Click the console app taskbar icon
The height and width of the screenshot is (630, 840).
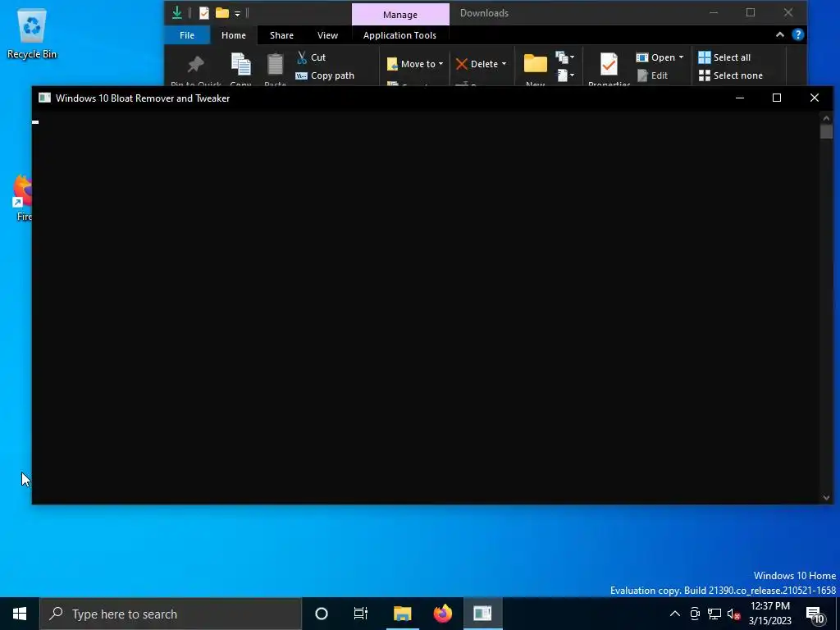point(482,614)
